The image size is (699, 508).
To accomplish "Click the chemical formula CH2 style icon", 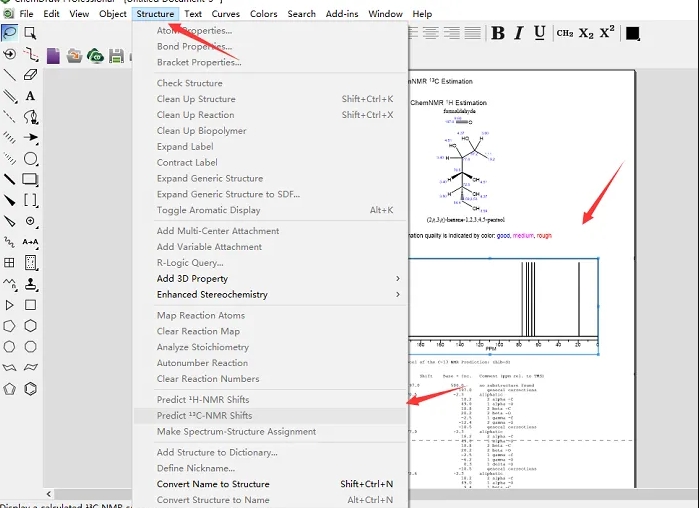I will 565,34.
